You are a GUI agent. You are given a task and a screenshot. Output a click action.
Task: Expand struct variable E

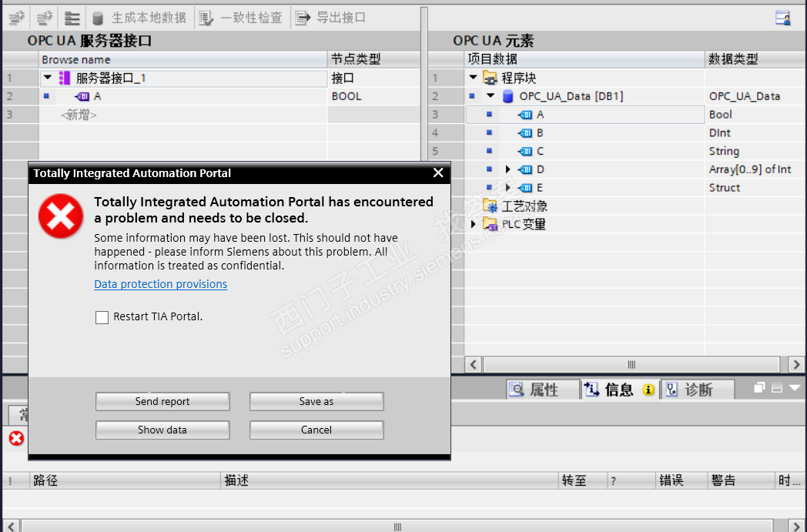508,188
